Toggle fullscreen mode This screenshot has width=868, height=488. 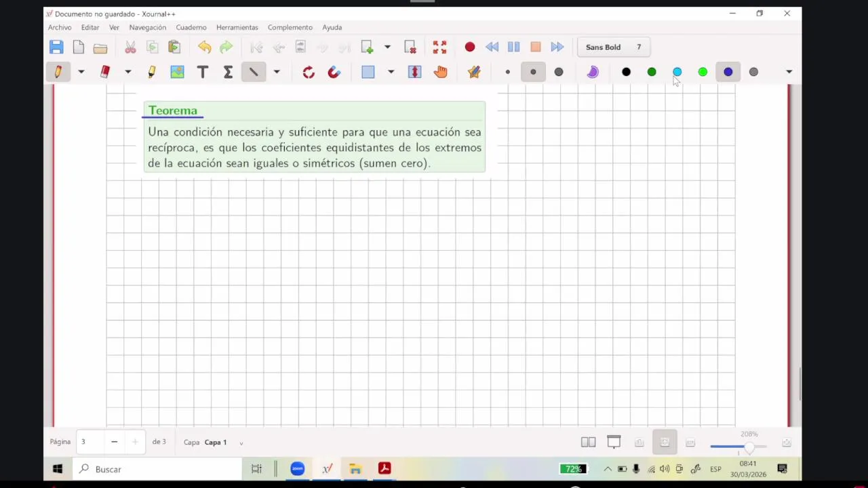point(439,47)
